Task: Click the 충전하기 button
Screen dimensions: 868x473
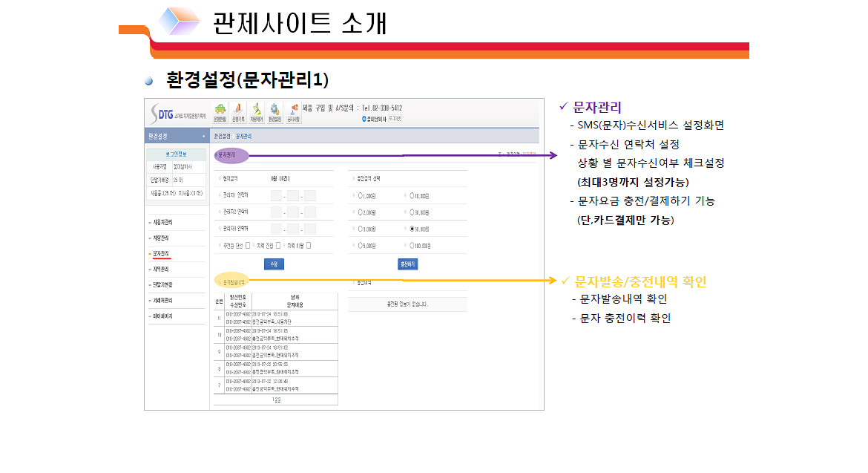Action: 408,264
